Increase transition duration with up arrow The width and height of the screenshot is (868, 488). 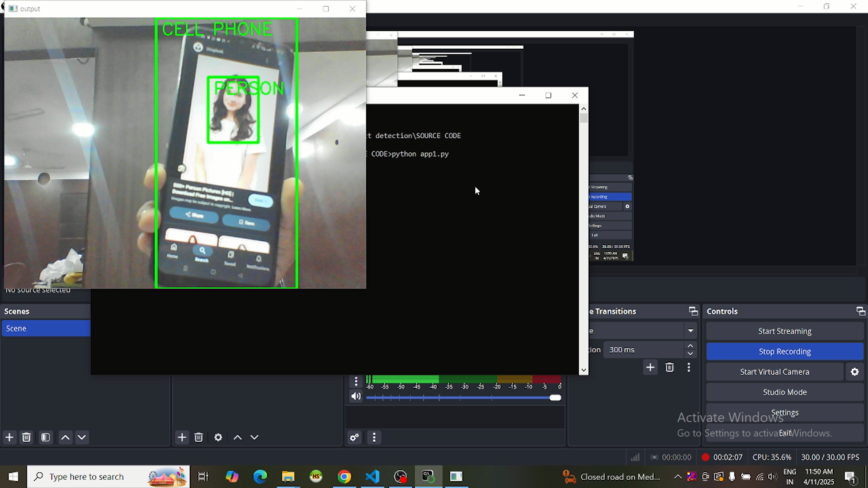691,346
